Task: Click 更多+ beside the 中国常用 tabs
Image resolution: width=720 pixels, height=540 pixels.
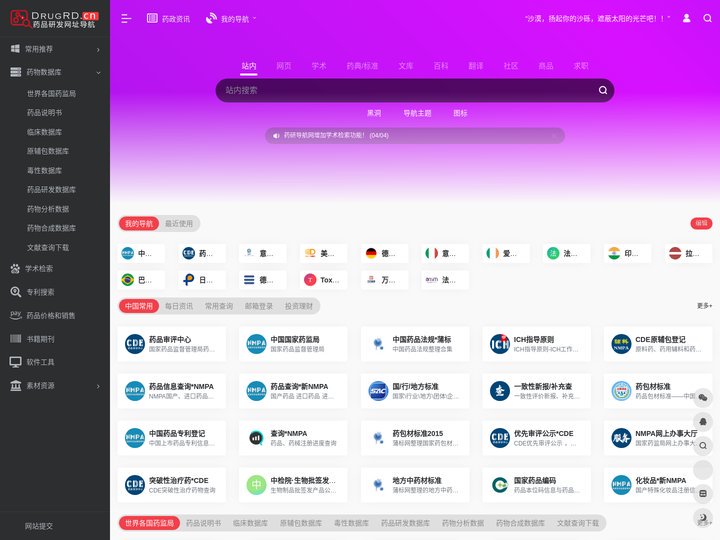Action: [704, 306]
